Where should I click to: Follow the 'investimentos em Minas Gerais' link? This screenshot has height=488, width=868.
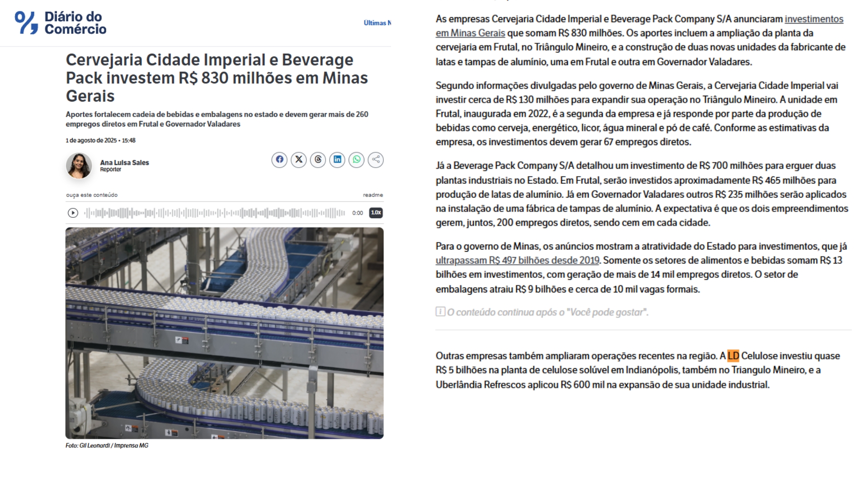813,19
